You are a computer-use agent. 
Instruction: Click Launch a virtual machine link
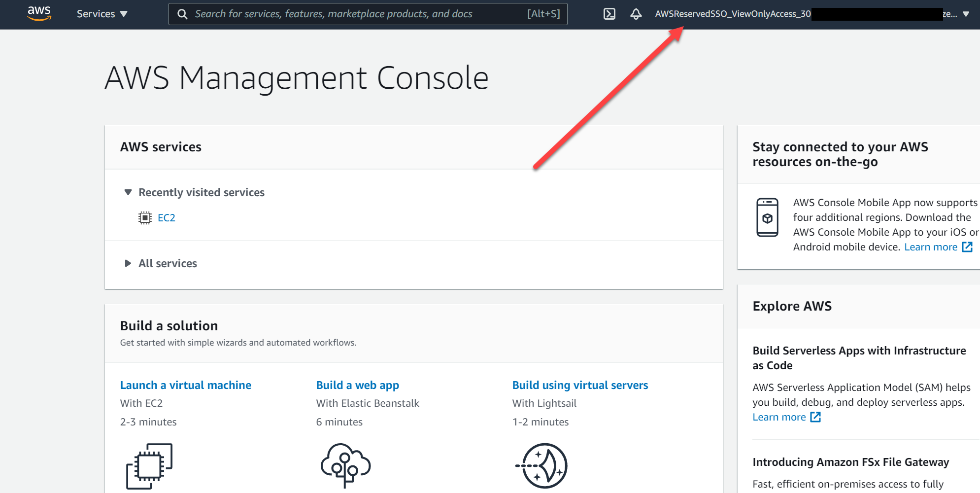click(185, 385)
